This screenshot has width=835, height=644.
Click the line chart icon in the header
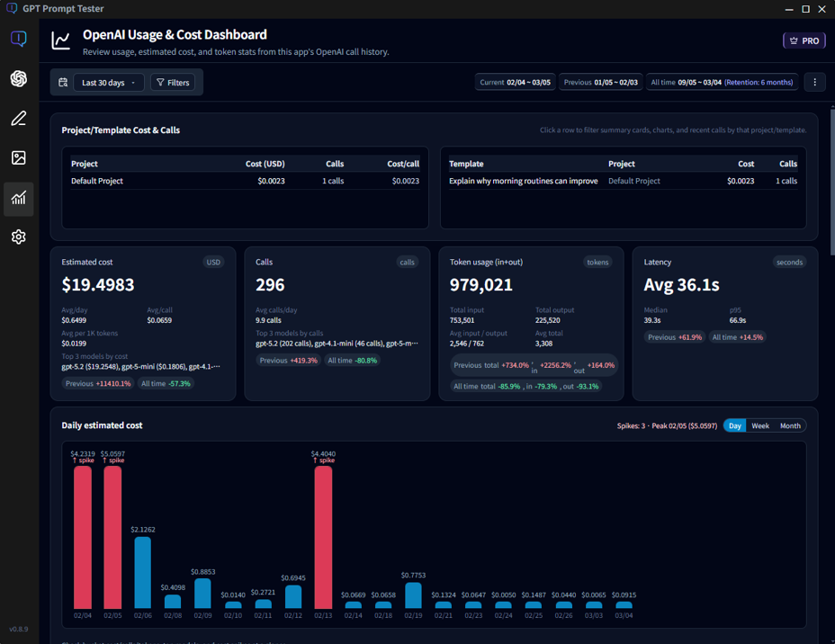point(61,40)
